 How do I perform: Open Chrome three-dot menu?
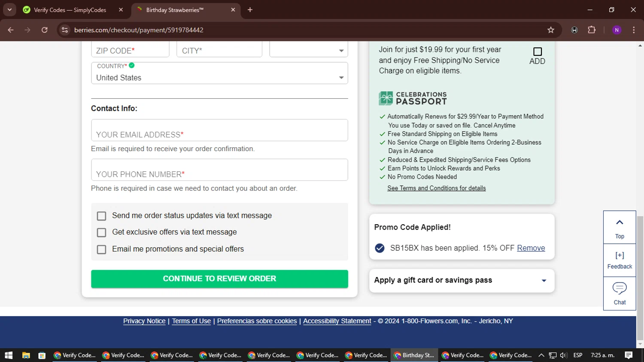(634, 30)
